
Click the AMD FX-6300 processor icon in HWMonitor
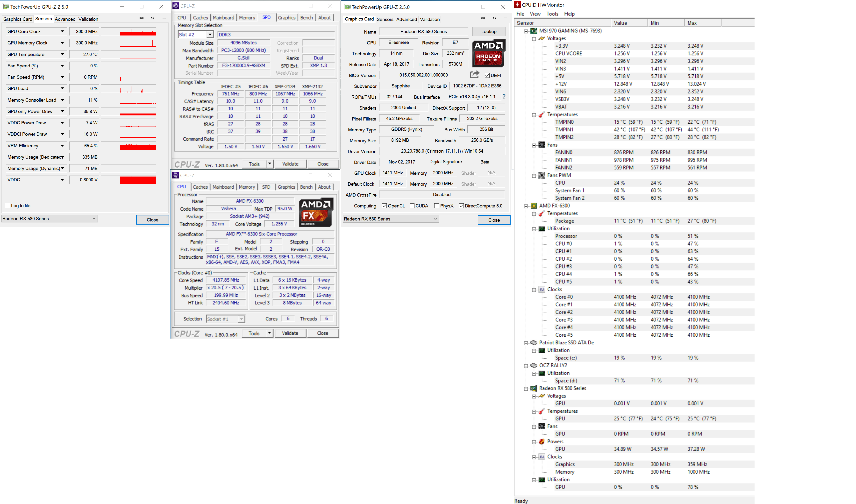click(x=534, y=206)
